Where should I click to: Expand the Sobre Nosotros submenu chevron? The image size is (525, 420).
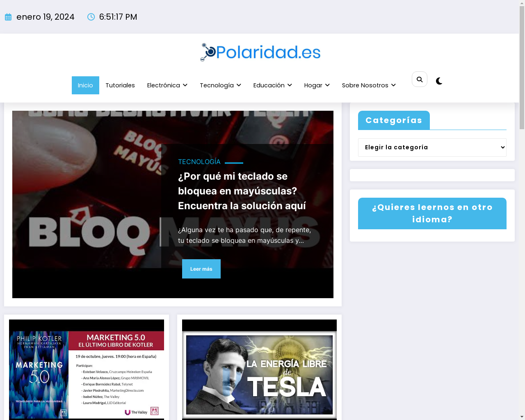coord(393,85)
